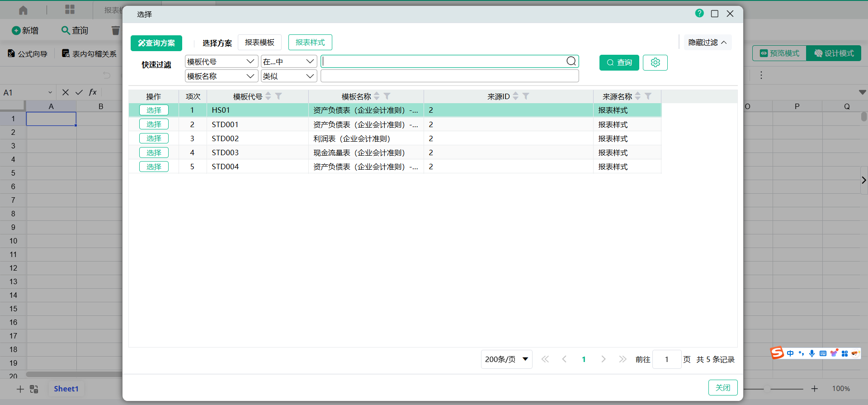Open the 查询方案 query scheme button

pyautogui.click(x=156, y=43)
